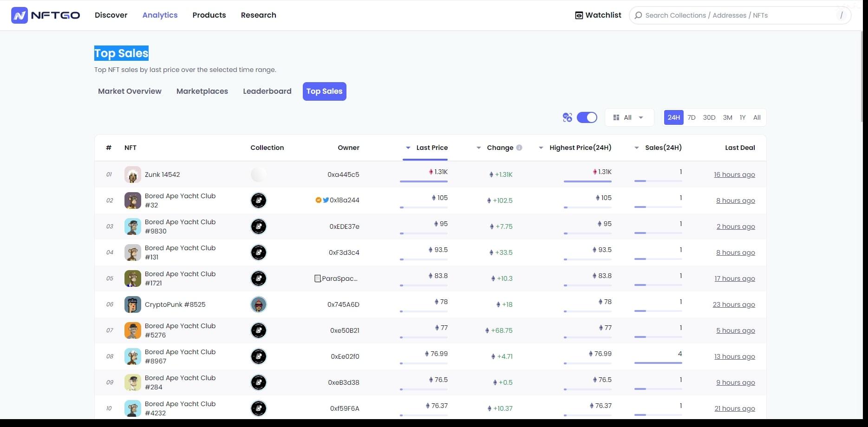Open owner address 0xa445c5

343,175
